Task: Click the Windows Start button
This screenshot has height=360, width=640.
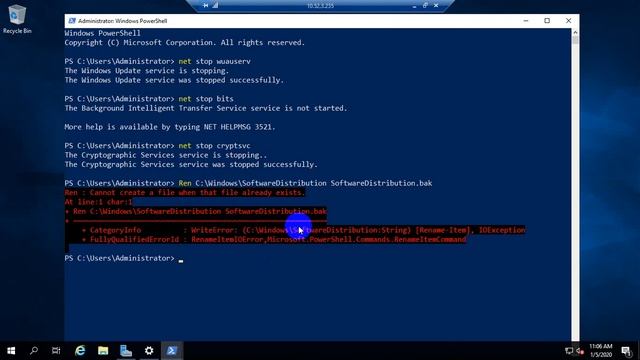Action: pyautogui.click(x=11, y=351)
